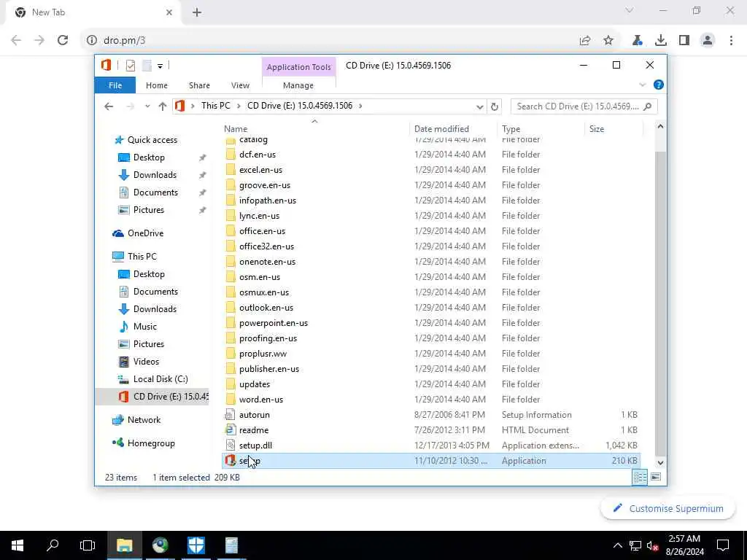
Task: Select OneDrive in the navigation pane
Action: pyautogui.click(x=145, y=233)
